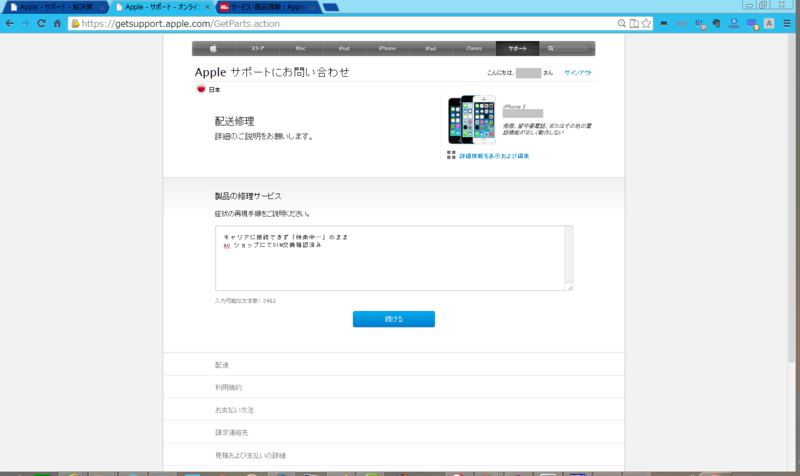The image size is (800, 476).
Task: Go forward in browser history
Action: [26, 23]
